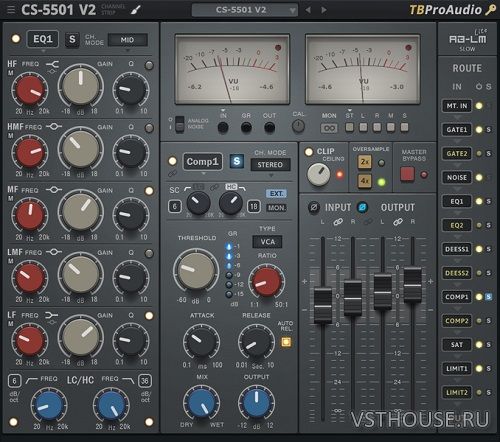Screen dimensions: 500x442
Task: Select the HF shelf filter shape icon
Action: coord(52,64)
